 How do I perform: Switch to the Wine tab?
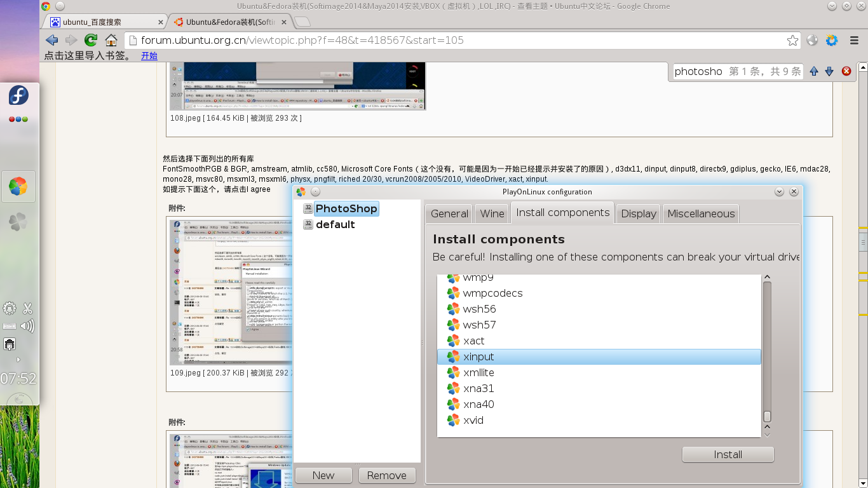point(492,213)
